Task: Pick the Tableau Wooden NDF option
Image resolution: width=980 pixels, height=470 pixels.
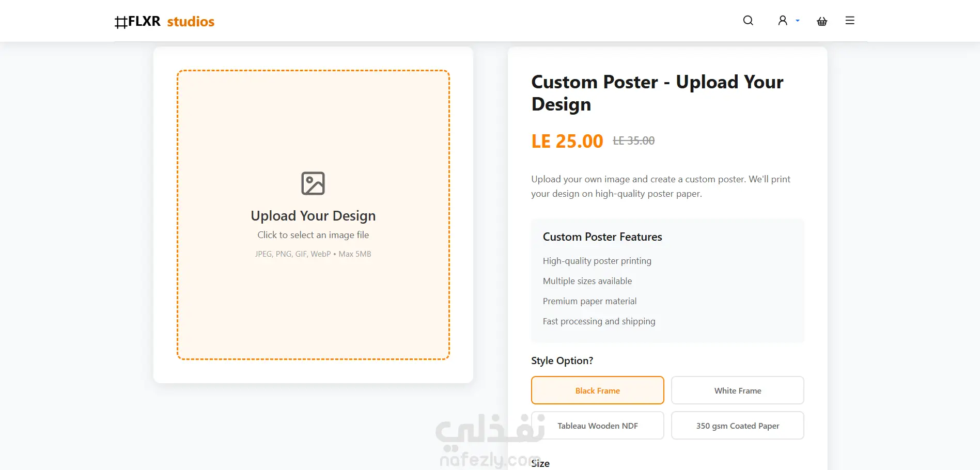Action: (x=597, y=426)
